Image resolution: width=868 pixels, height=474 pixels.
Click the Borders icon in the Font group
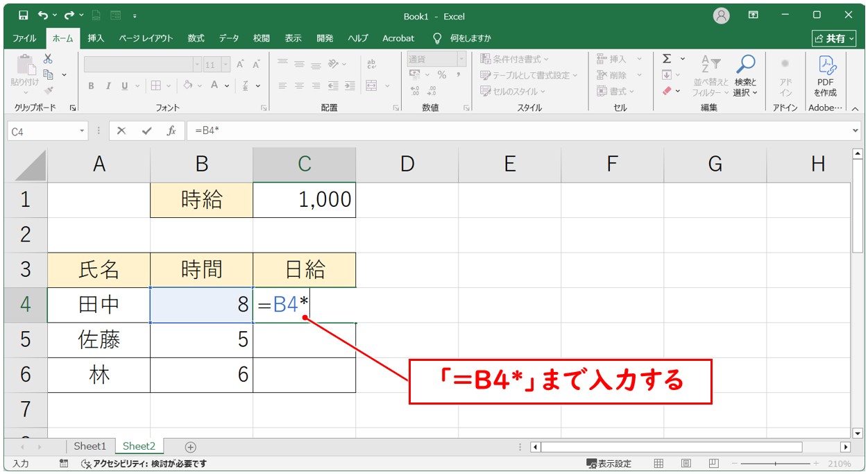(x=156, y=86)
